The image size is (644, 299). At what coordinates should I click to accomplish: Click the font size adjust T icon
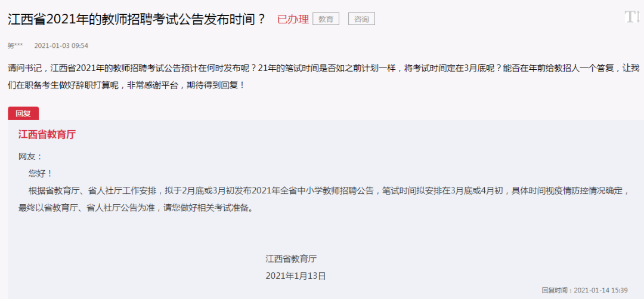click(631, 17)
